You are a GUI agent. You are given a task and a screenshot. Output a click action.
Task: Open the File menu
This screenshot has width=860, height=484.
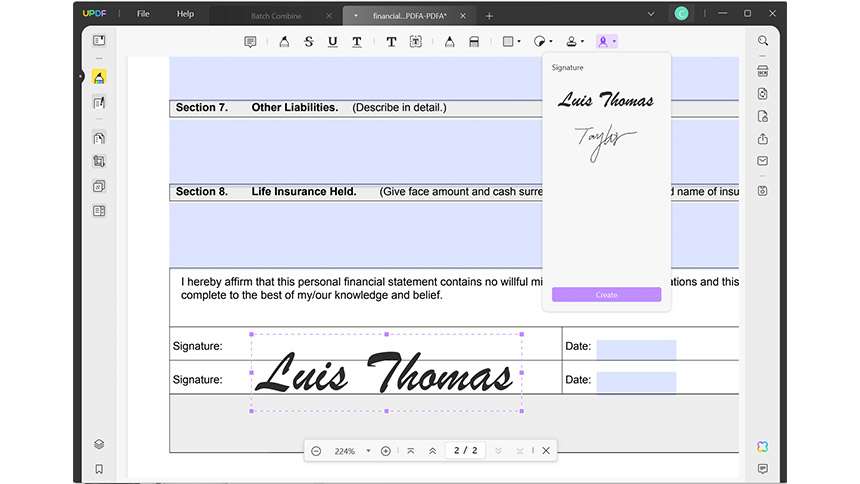pyautogui.click(x=143, y=14)
